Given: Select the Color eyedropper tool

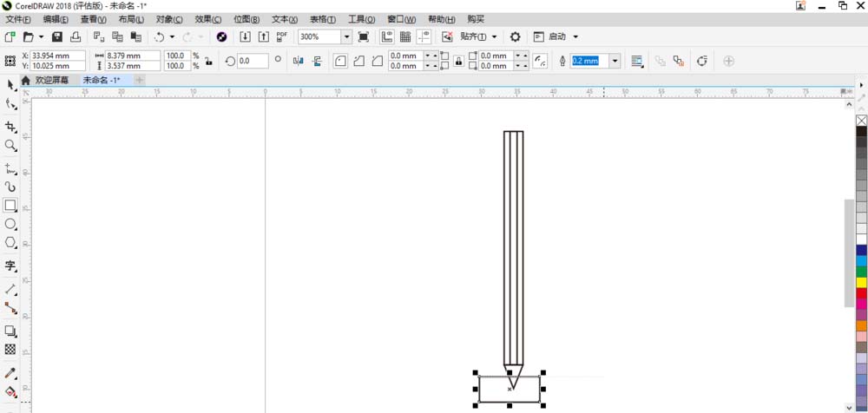Looking at the screenshot, I should click(x=10, y=373).
